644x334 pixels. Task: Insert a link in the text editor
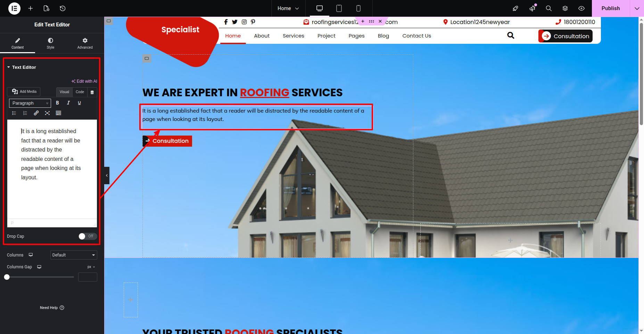(36, 113)
